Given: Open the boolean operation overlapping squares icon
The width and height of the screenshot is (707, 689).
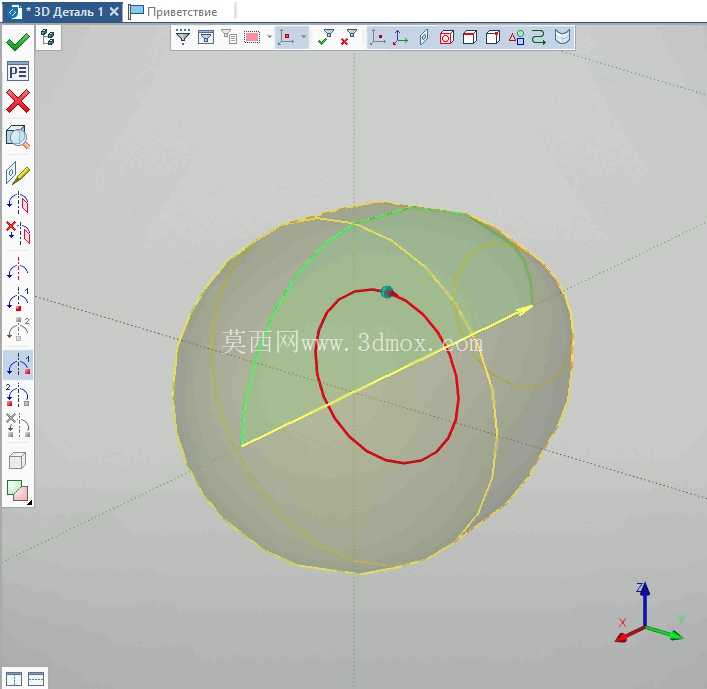Looking at the screenshot, I should pos(18,491).
